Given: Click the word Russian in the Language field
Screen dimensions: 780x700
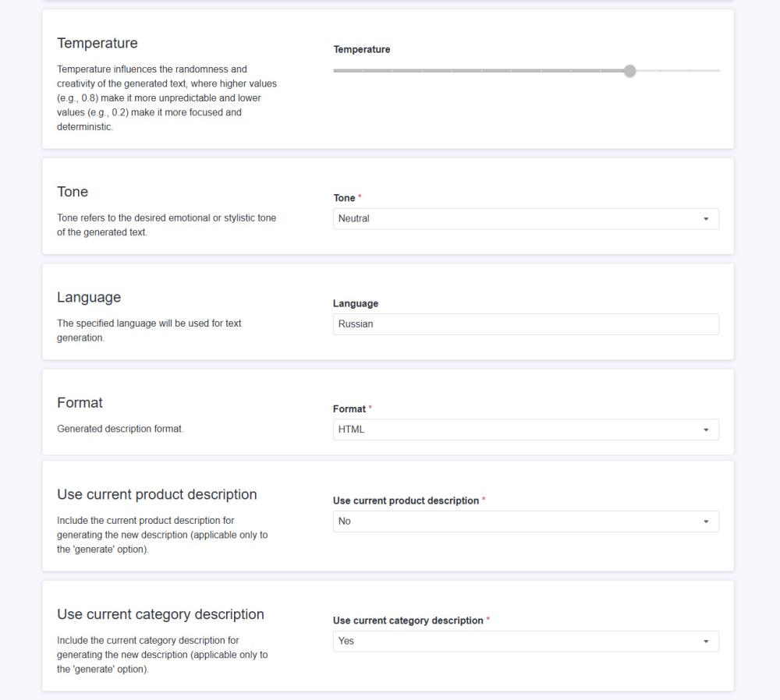Looking at the screenshot, I should point(356,323).
